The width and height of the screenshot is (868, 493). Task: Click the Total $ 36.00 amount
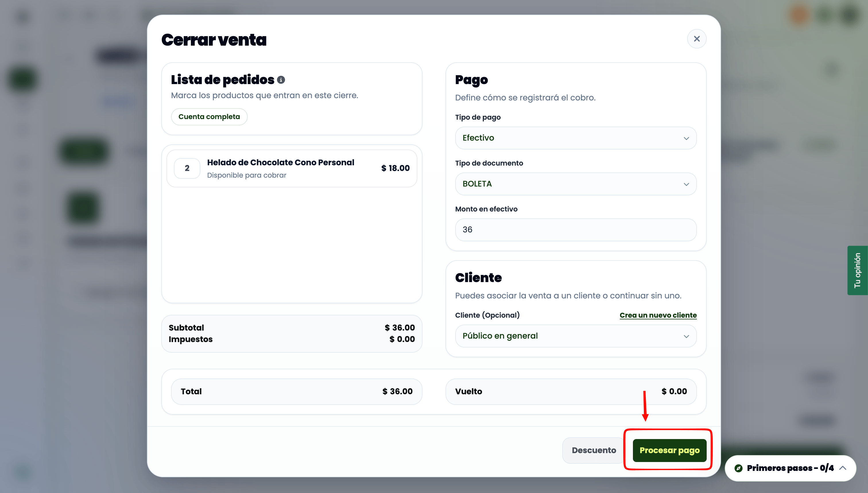[397, 391]
